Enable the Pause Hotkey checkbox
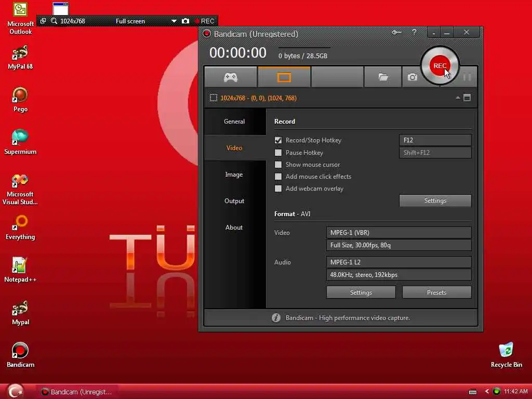This screenshot has width=532, height=399. click(278, 153)
